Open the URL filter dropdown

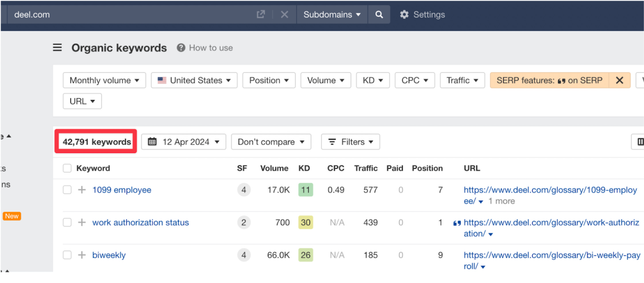(x=82, y=101)
